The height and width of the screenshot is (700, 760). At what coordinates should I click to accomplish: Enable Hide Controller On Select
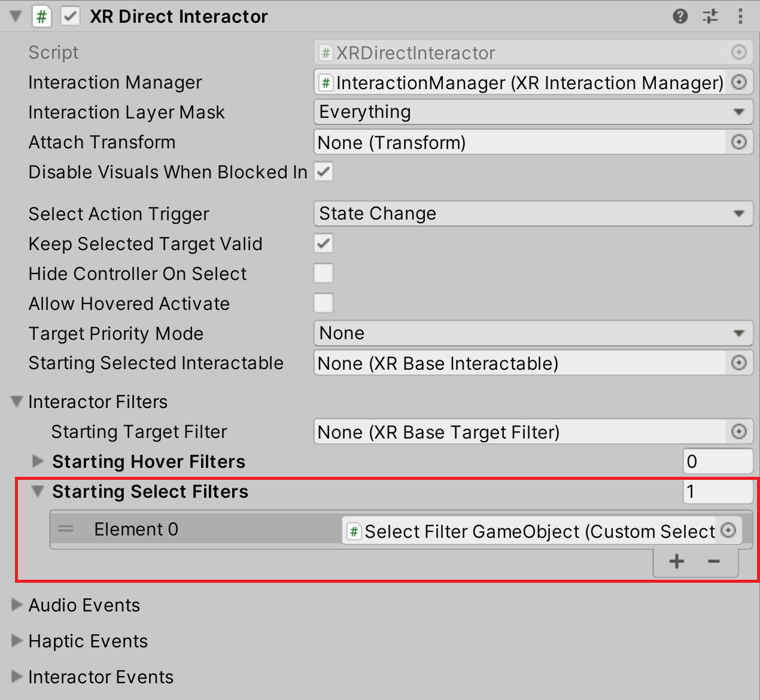coord(323,273)
